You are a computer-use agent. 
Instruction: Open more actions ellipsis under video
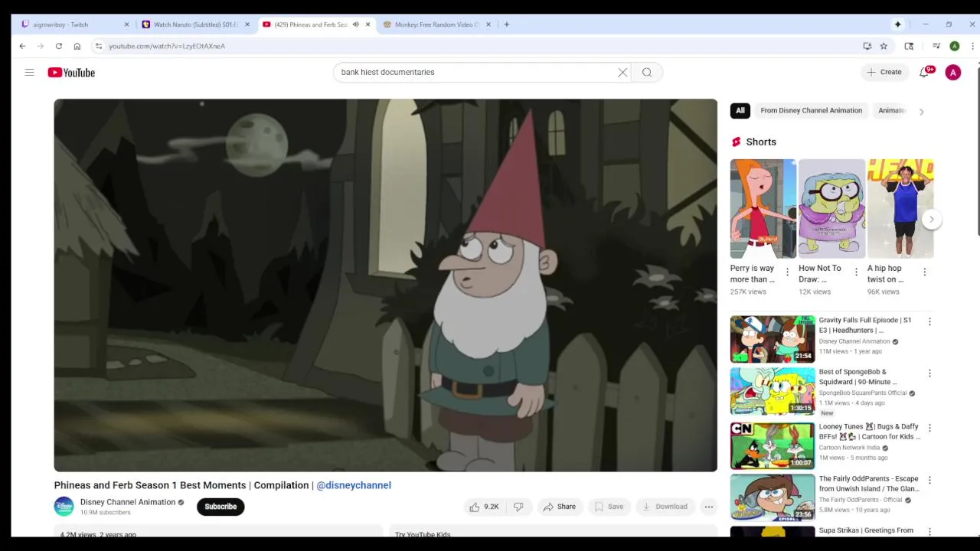pos(708,507)
